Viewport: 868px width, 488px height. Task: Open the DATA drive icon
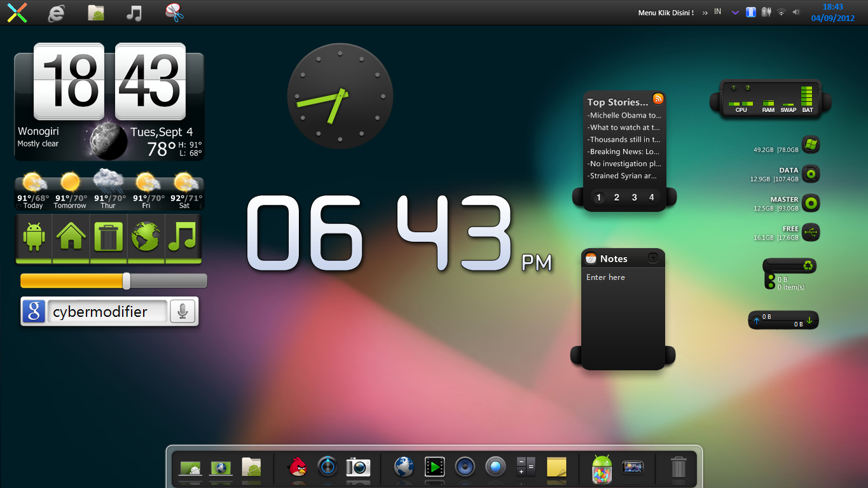811,174
